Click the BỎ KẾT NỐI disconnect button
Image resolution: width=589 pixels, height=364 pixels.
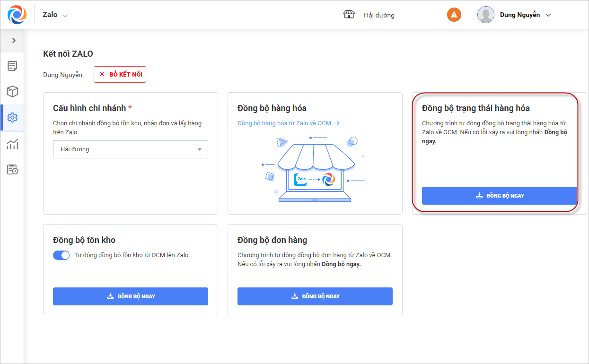(120, 75)
